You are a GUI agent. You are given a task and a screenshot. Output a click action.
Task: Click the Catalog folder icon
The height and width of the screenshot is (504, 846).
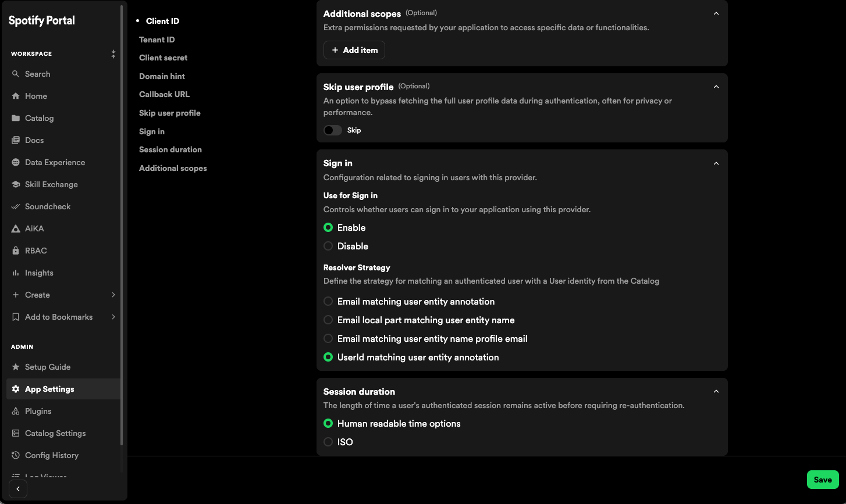(x=16, y=118)
